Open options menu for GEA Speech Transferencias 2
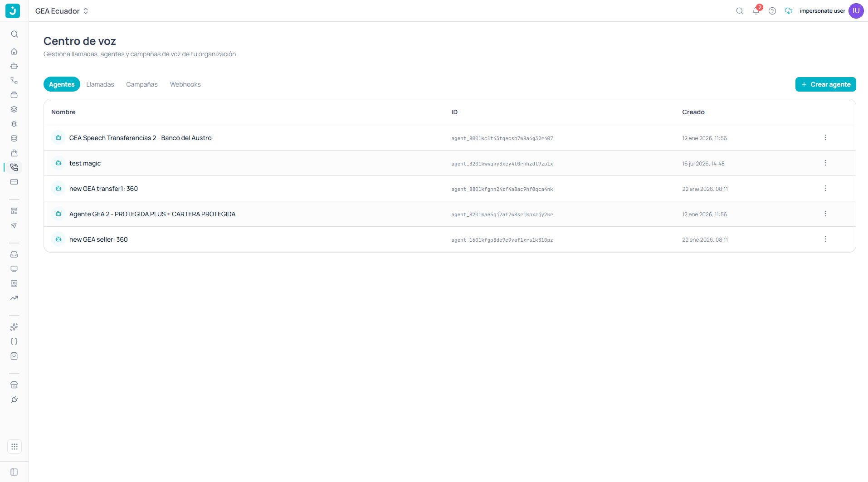The image size is (868, 482). [x=825, y=137]
